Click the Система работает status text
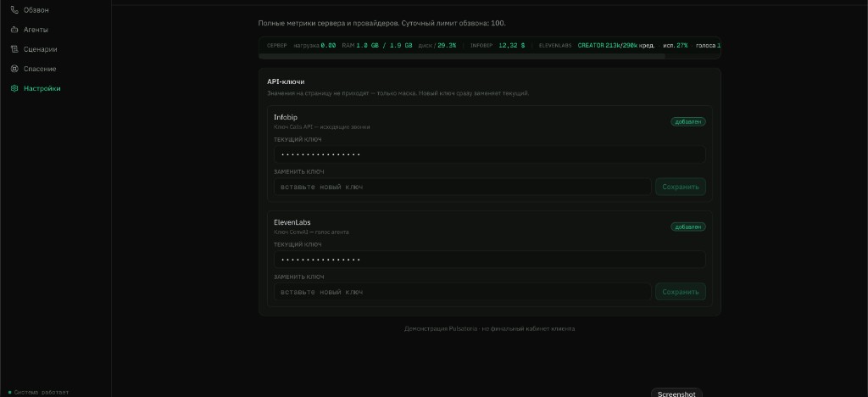 (x=42, y=393)
